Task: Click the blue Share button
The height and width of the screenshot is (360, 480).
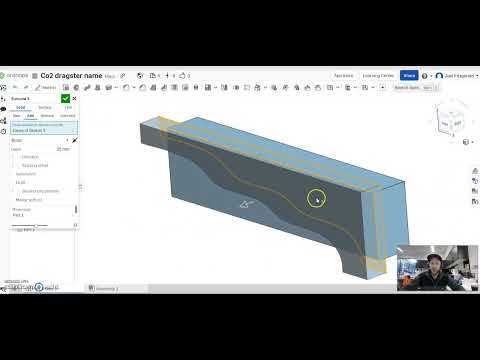Action: [409, 76]
